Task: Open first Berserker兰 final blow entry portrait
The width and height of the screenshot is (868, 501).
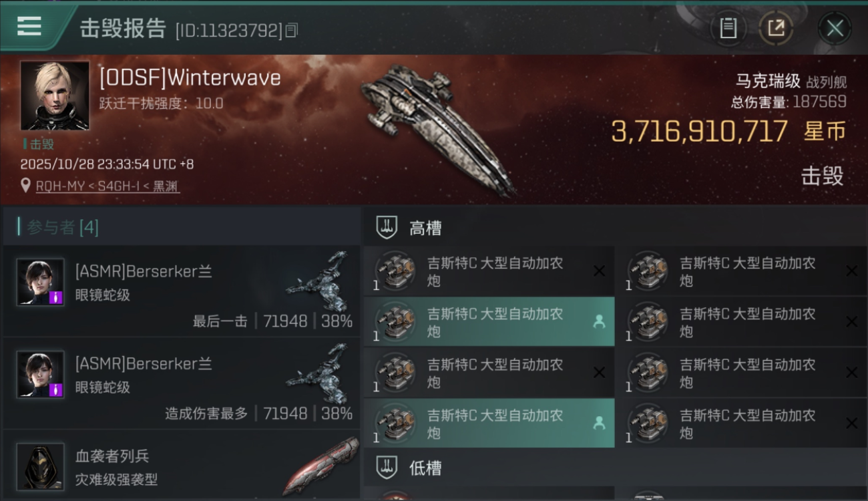Action: 41,282
